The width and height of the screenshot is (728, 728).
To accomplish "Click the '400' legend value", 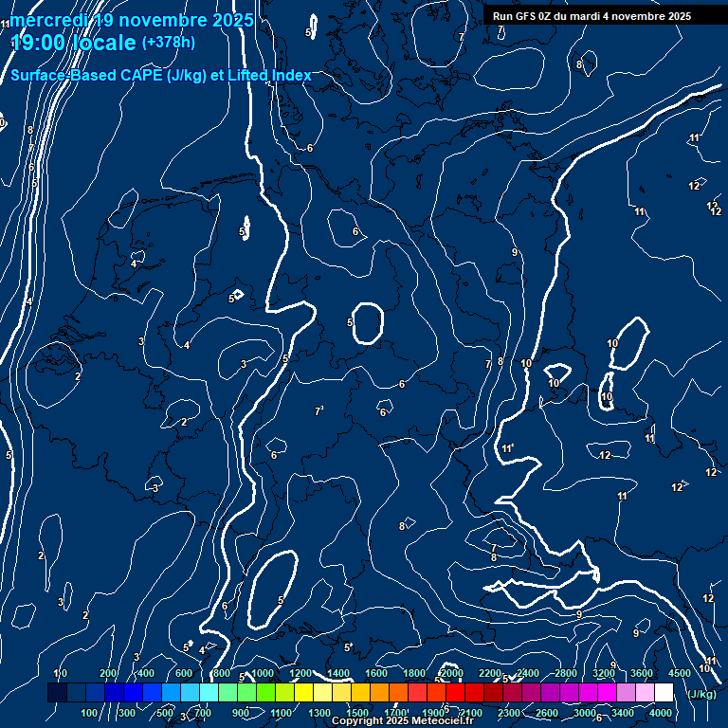I will point(146,673).
